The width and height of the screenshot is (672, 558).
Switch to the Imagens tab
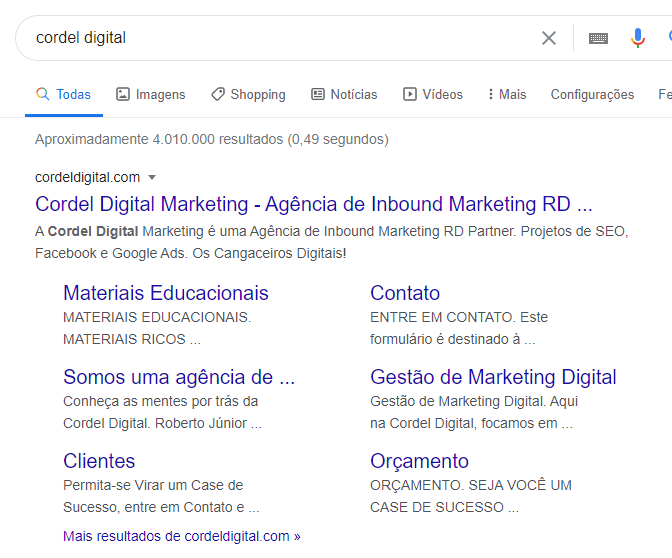point(150,94)
